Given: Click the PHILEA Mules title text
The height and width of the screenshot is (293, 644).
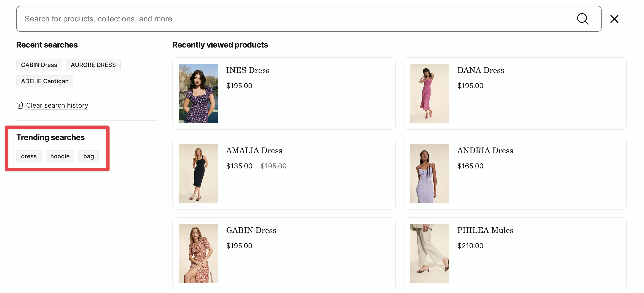Looking at the screenshot, I should pos(485,230).
